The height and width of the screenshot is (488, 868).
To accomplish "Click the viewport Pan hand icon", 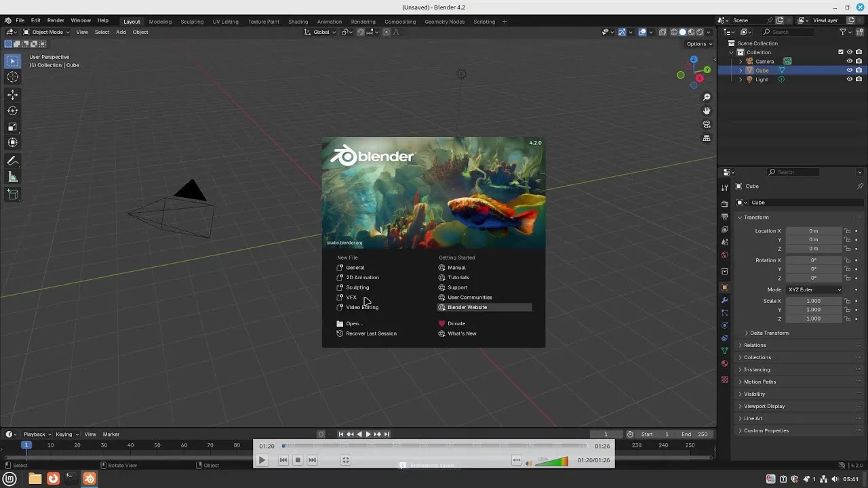I will 707,111.
